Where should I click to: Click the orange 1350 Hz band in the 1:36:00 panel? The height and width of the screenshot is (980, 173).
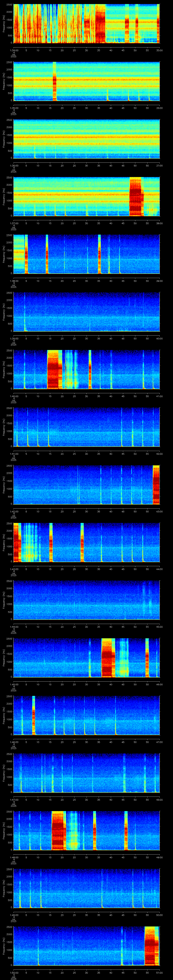pos(87,137)
